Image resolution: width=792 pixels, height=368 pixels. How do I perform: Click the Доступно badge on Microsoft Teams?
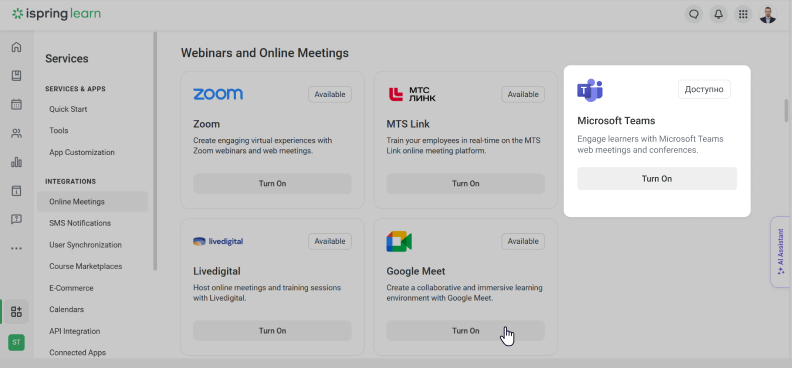point(704,89)
